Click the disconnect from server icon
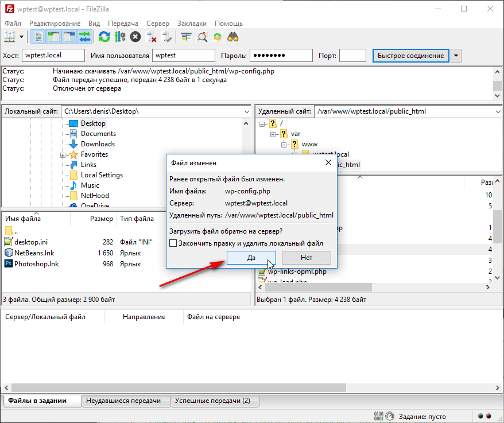The width and height of the screenshot is (504, 423). point(152,37)
